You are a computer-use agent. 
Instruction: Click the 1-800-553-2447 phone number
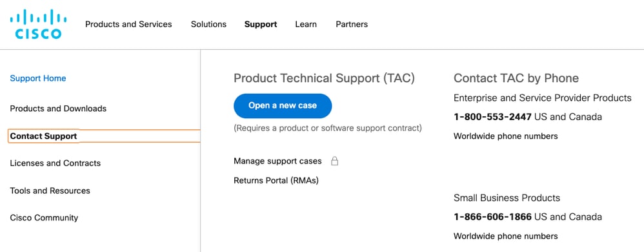pos(492,117)
